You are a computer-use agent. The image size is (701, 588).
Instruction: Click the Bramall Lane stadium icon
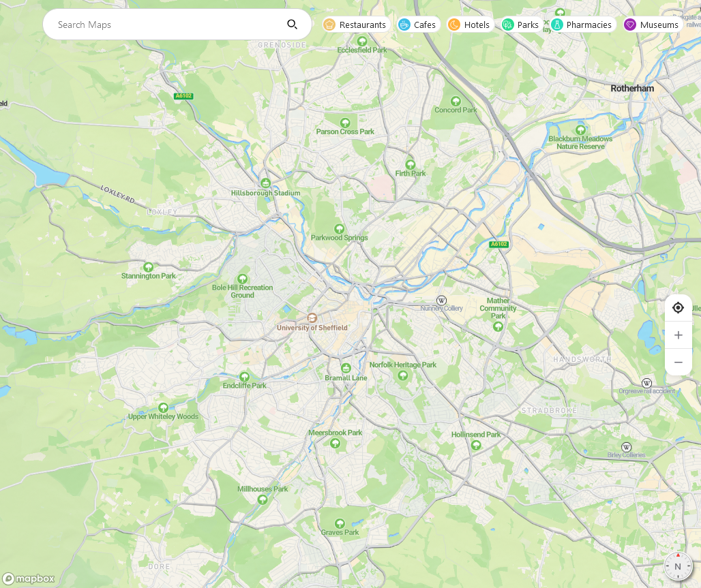[346, 368]
